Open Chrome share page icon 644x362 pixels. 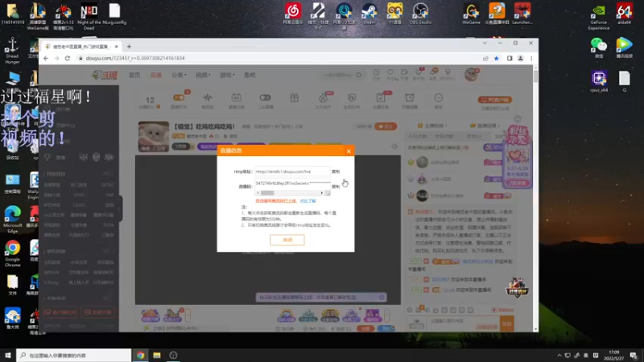[485, 58]
